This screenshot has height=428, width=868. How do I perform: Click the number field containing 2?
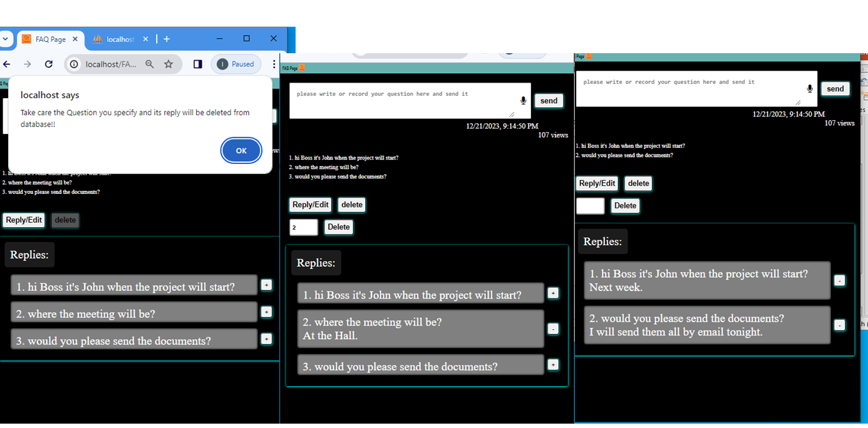click(303, 227)
